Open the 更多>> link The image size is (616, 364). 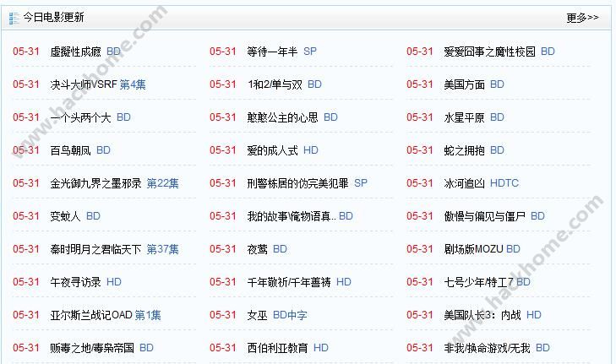pyautogui.click(x=582, y=18)
